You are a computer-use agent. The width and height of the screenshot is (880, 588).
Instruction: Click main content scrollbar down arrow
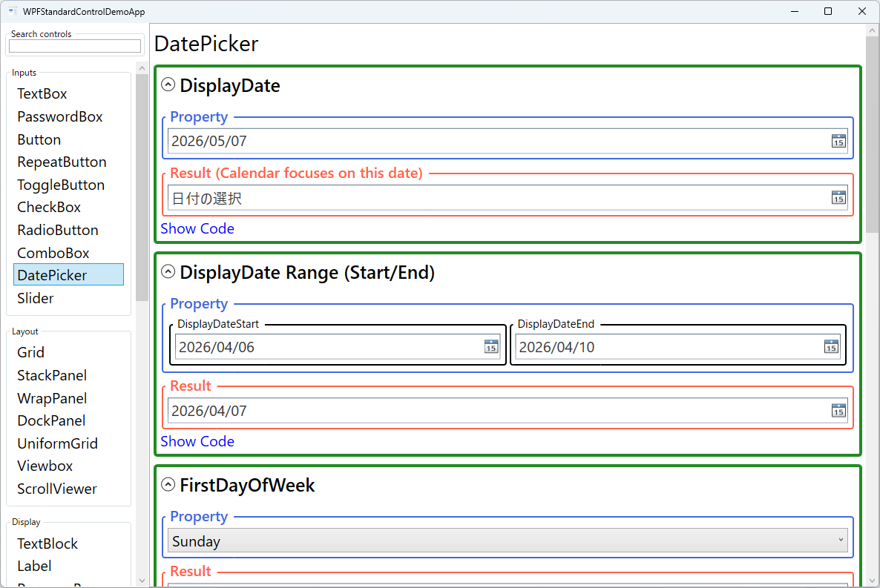872,581
